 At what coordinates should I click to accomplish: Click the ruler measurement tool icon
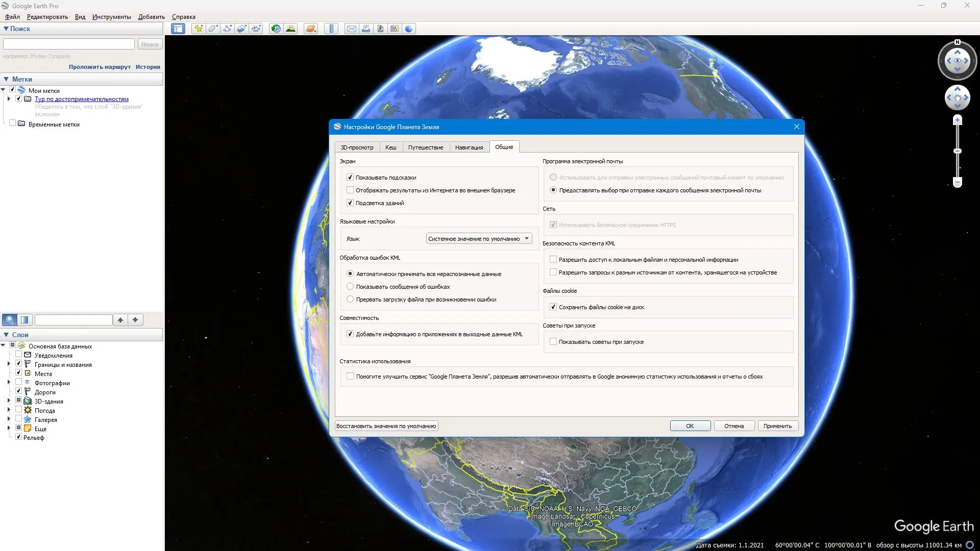(x=331, y=29)
